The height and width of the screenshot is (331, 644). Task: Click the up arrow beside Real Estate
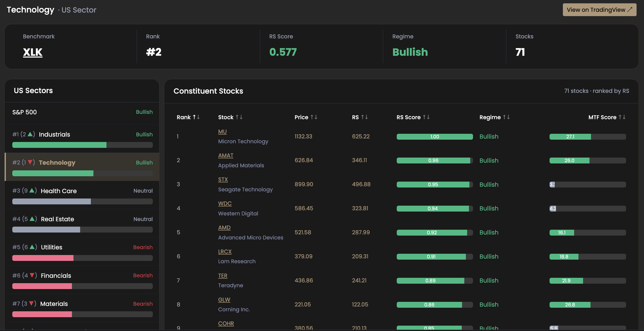(x=32, y=219)
